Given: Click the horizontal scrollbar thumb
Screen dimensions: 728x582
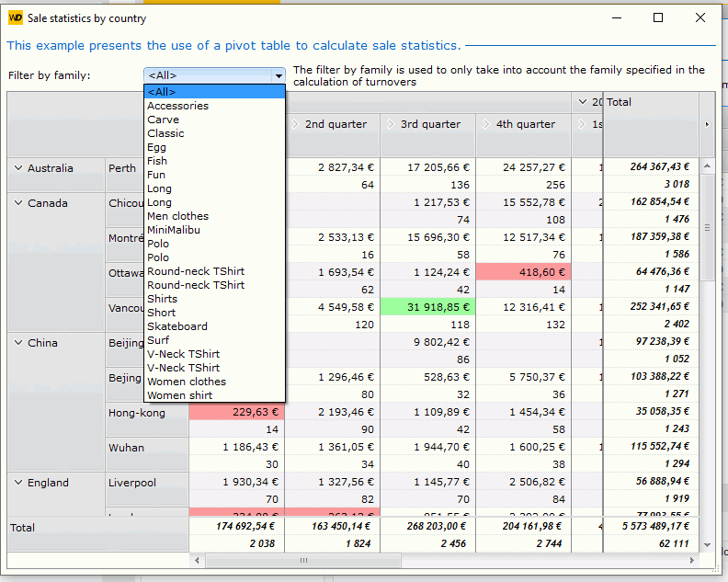Looking at the screenshot, I should click(303, 561).
